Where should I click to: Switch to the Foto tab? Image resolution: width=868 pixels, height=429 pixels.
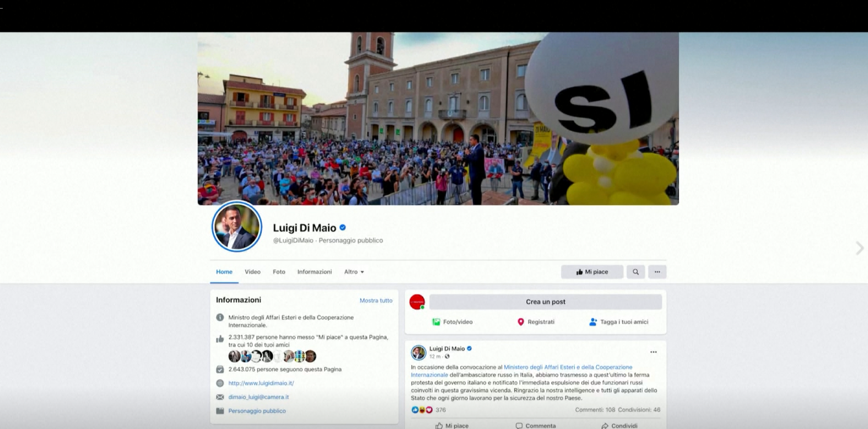279,272
